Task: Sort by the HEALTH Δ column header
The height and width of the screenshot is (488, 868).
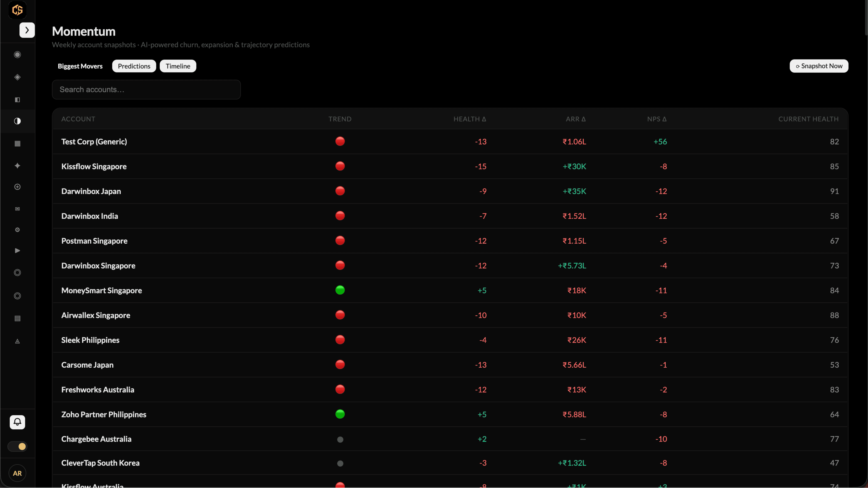Action: 470,119
